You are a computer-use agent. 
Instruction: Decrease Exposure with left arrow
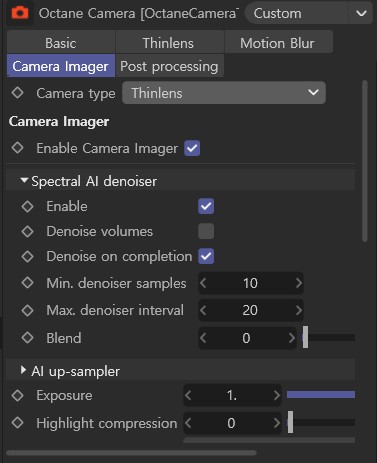188,395
